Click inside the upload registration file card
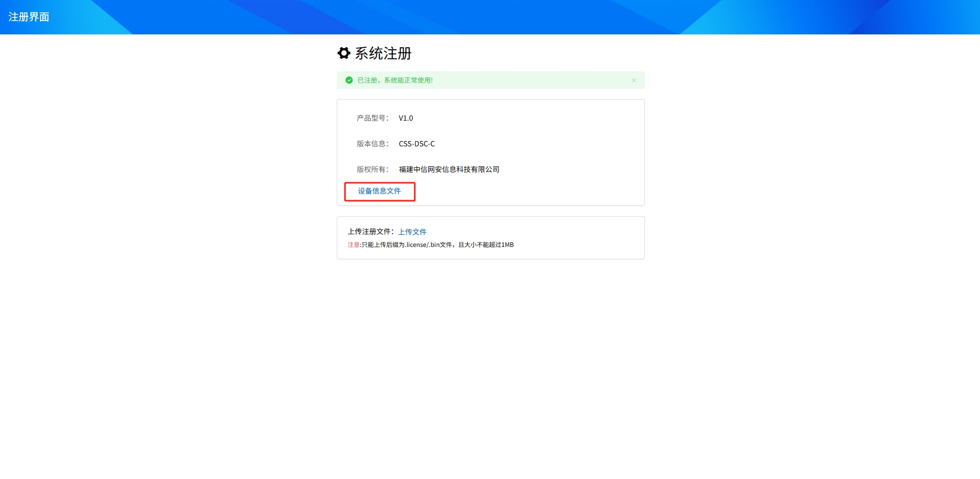980x479 pixels. tap(565, 238)
